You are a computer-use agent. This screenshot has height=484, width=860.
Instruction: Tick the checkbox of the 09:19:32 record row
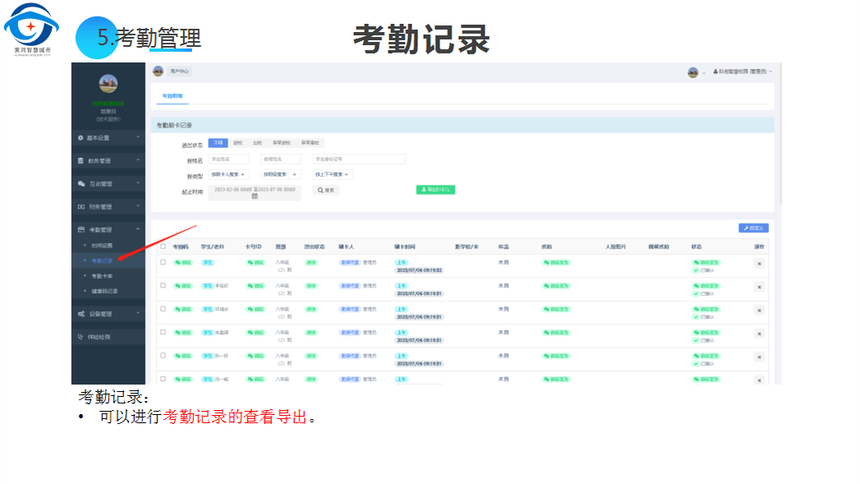[x=163, y=262]
